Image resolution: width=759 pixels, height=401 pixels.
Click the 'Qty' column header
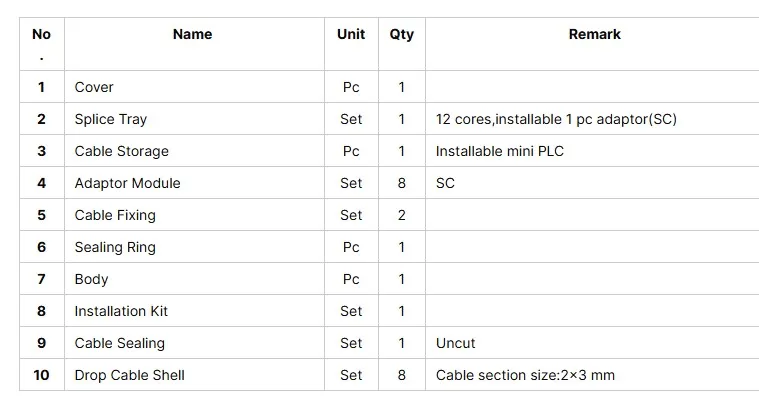point(401,34)
